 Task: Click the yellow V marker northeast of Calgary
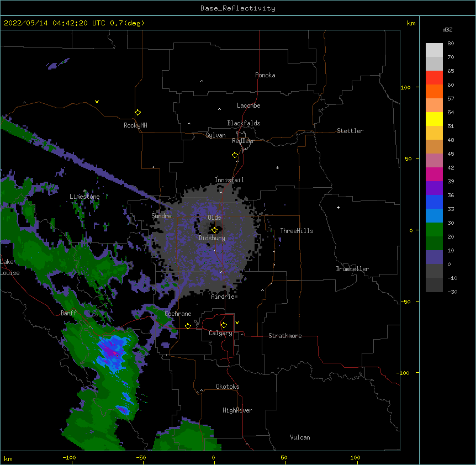tap(237, 323)
